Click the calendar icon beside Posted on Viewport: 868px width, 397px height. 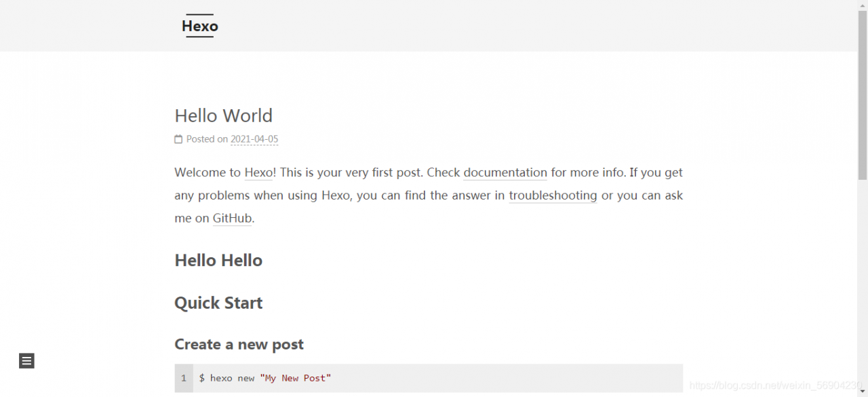178,139
